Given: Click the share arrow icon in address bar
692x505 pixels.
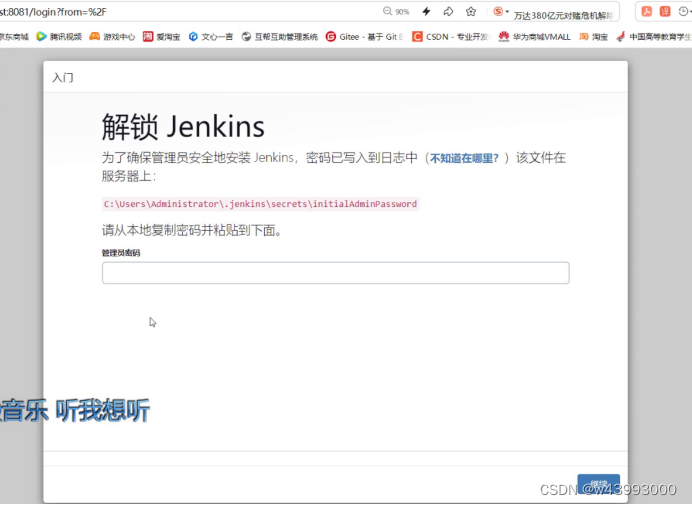Looking at the screenshot, I should coord(448,11).
